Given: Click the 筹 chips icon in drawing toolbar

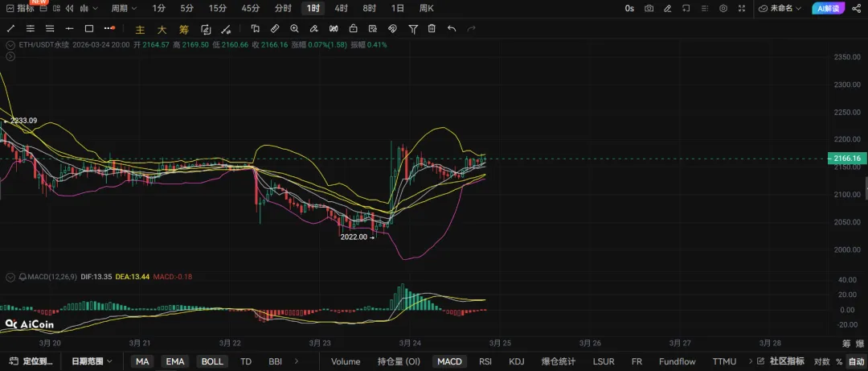Looking at the screenshot, I should pyautogui.click(x=183, y=30).
